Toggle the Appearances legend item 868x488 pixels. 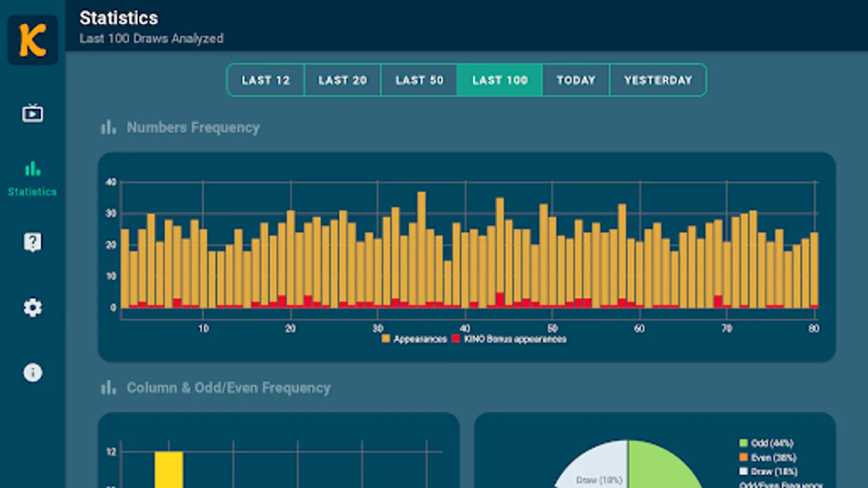414,339
